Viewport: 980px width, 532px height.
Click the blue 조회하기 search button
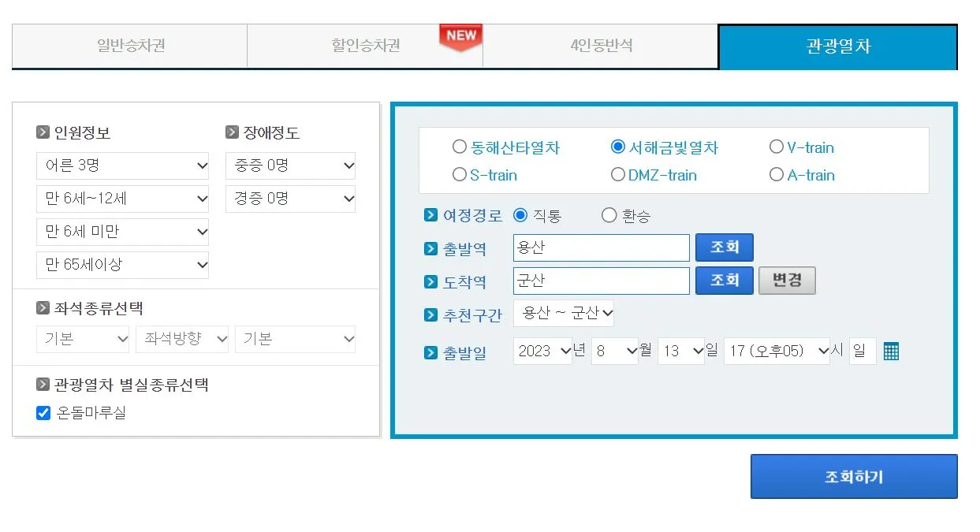[x=854, y=476]
